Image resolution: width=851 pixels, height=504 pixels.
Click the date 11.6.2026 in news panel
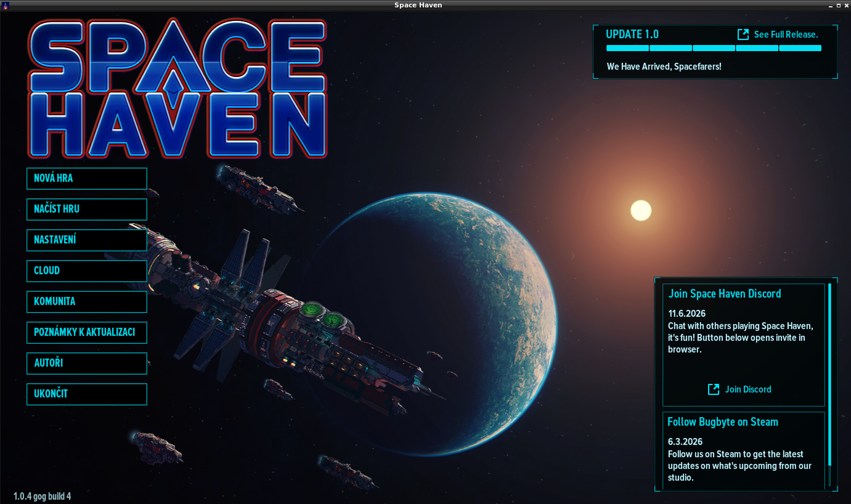[x=687, y=314]
